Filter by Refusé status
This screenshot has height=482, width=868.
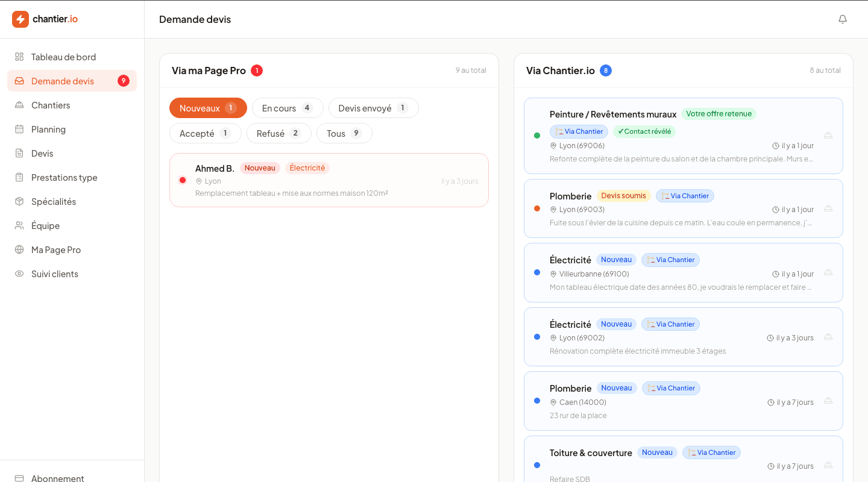279,133
